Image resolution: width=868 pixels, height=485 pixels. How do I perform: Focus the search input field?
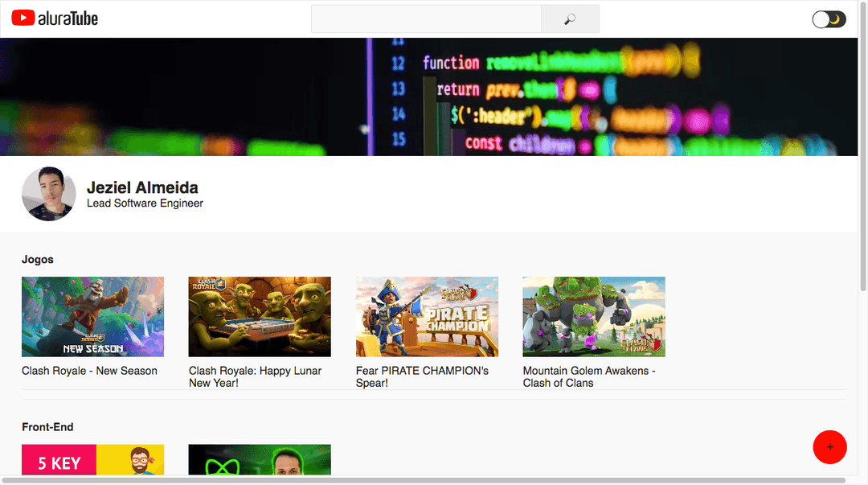point(426,18)
